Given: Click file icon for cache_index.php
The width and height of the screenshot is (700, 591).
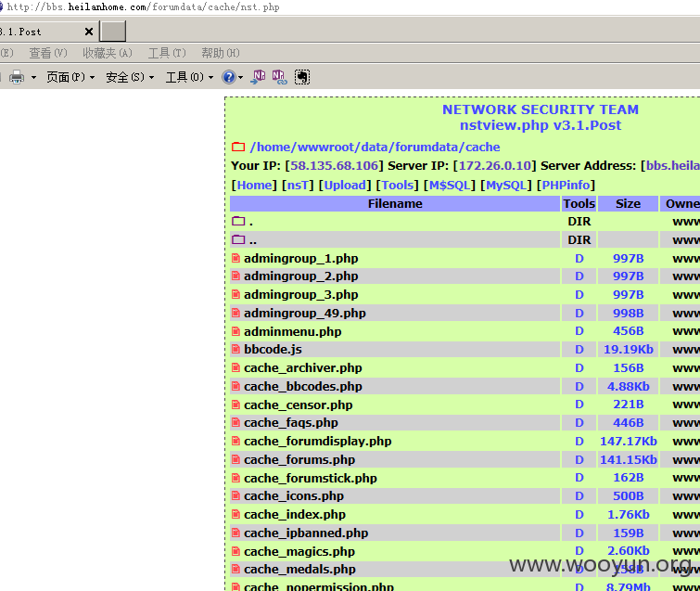Looking at the screenshot, I should pos(235,514).
